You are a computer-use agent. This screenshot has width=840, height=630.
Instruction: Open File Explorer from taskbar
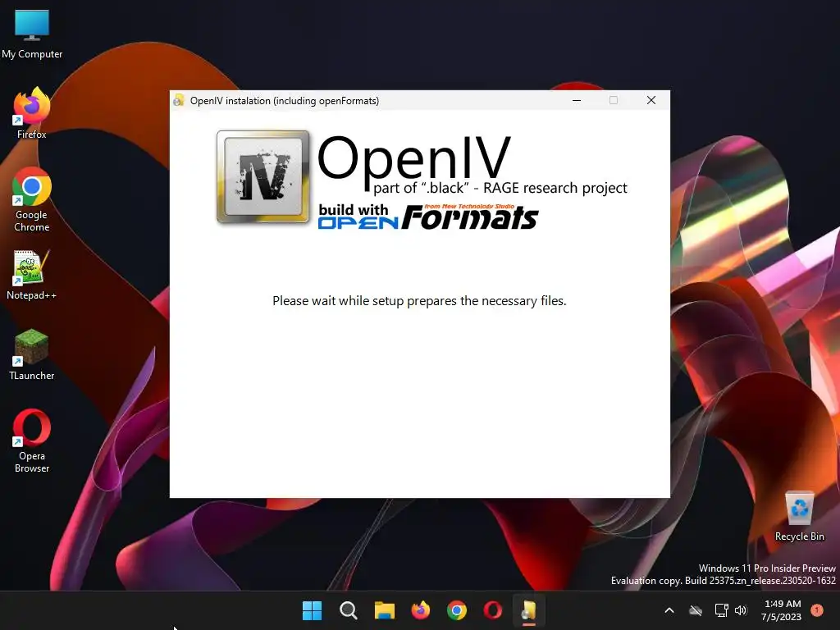coord(384,610)
